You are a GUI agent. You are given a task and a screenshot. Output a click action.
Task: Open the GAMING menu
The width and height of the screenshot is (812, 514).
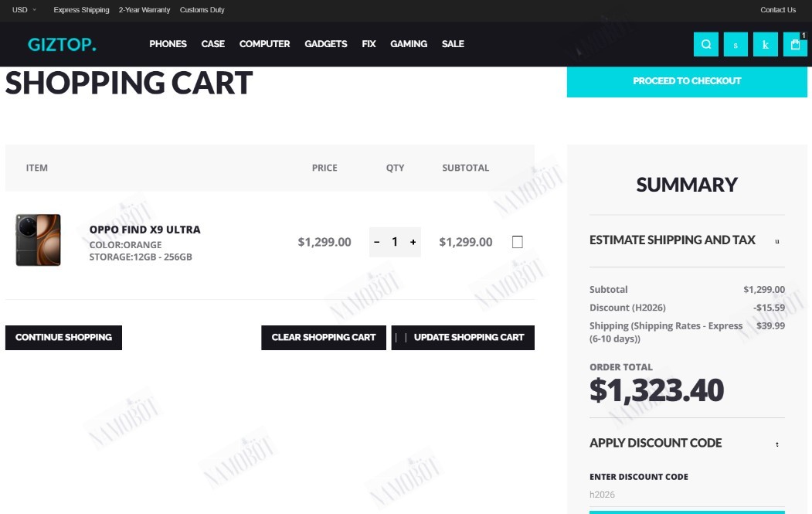coord(409,44)
